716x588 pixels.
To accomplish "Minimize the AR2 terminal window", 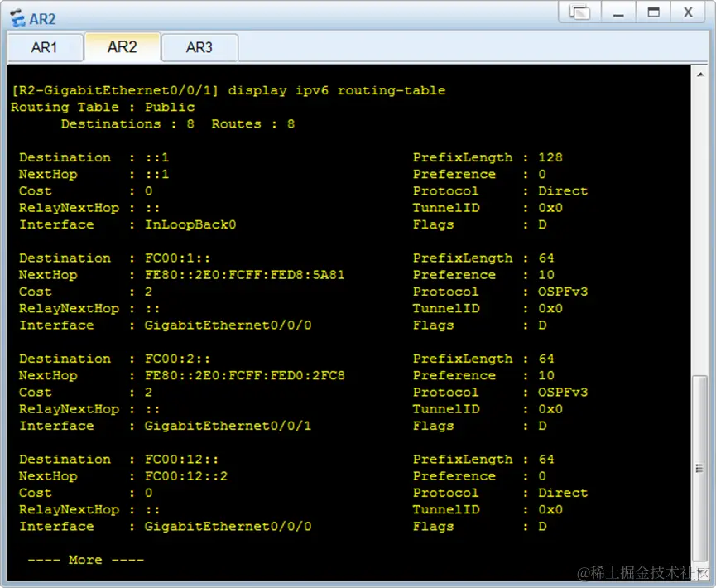I will click(x=618, y=12).
